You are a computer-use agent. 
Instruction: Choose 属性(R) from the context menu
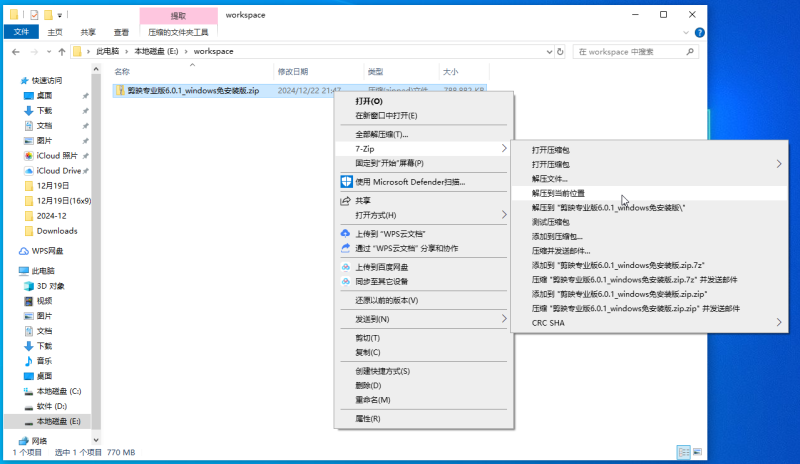coord(368,418)
